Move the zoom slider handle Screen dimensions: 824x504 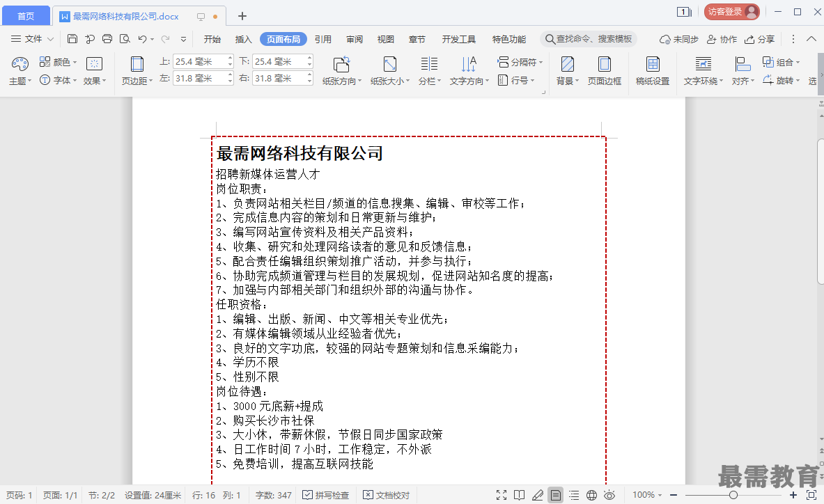tap(733, 494)
